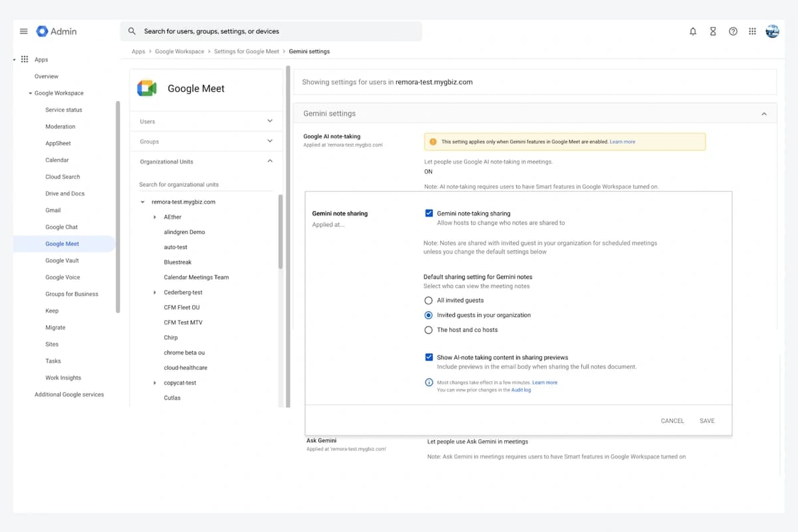Click Search for organizational units field
Viewport: 798px width, 532px height.
pos(206,184)
